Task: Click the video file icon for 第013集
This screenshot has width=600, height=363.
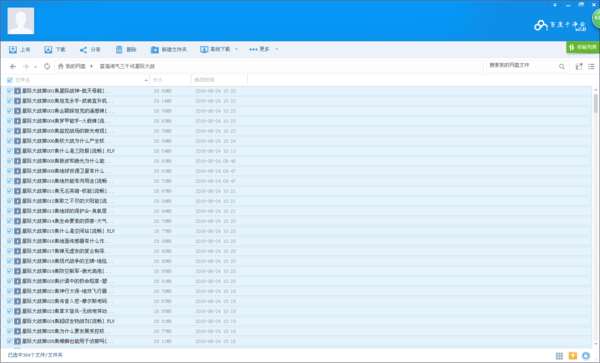Action: 17,211
